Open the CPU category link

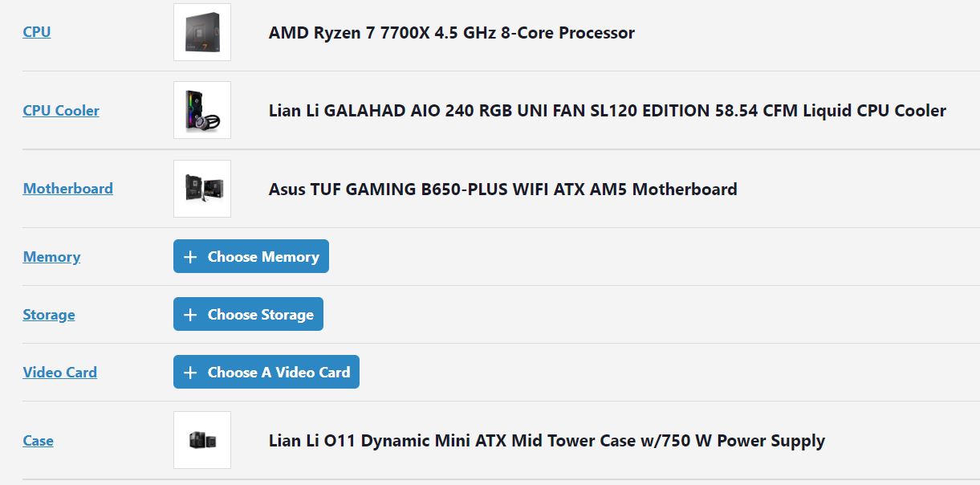point(37,32)
